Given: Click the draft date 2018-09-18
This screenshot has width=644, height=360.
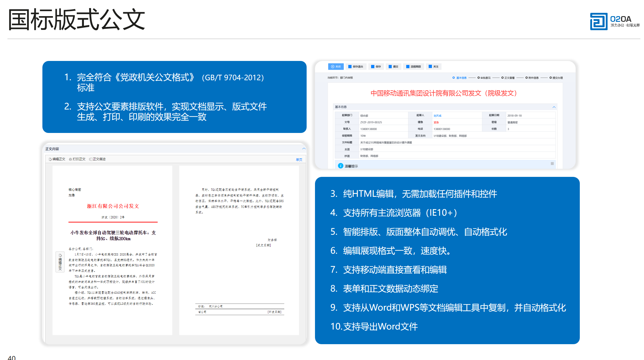Looking at the screenshot, I should [514, 116].
